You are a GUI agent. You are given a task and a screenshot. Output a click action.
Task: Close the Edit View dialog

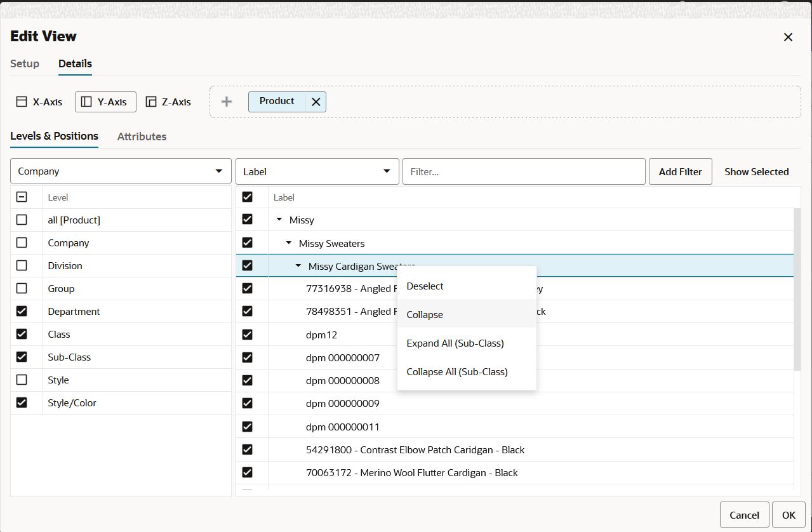coord(788,37)
